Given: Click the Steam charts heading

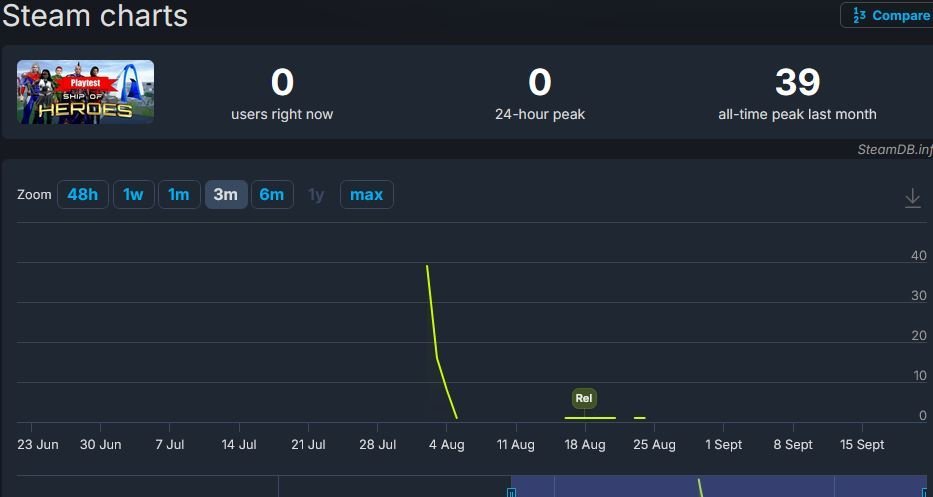Looking at the screenshot, I should point(95,15).
